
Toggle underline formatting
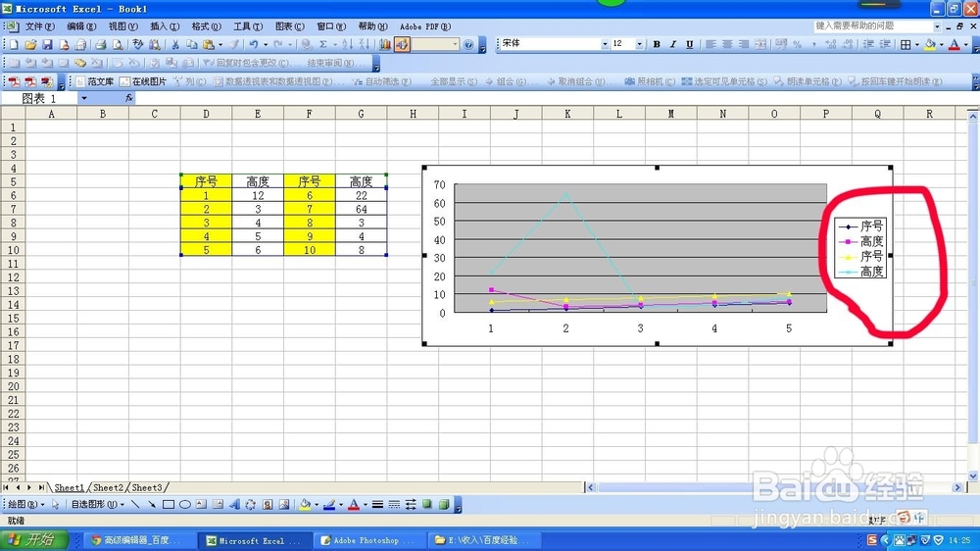tap(689, 44)
